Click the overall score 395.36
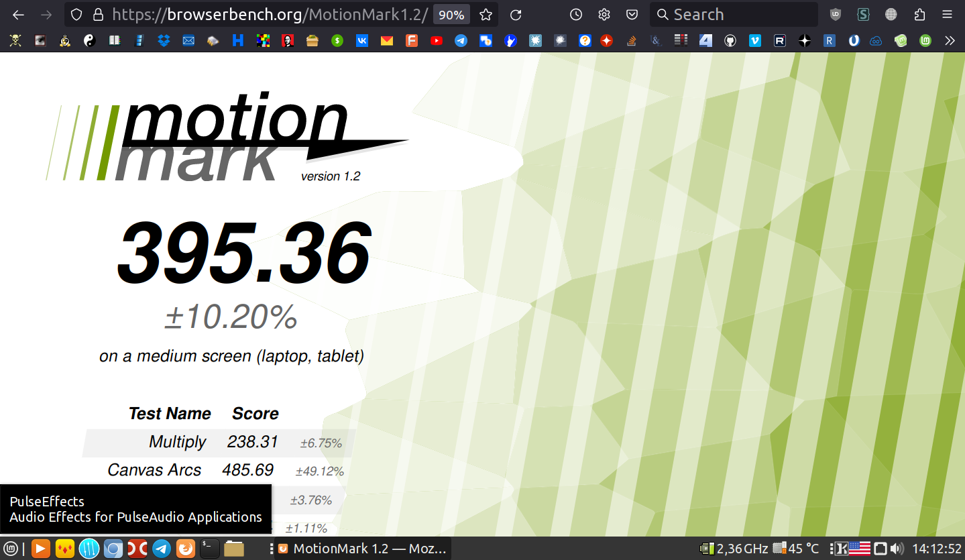This screenshot has width=965, height=560. pyautogui.click(x=243, y=251)
